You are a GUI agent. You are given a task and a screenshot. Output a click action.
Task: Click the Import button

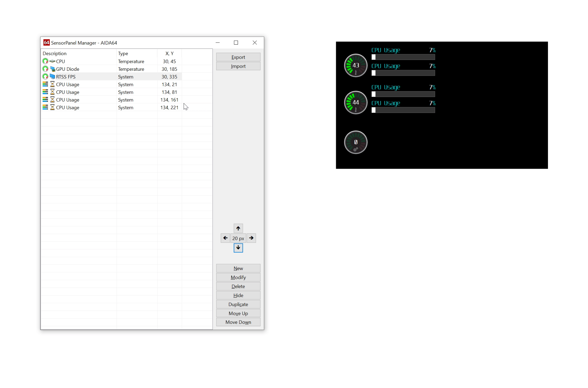click(238, 66)
